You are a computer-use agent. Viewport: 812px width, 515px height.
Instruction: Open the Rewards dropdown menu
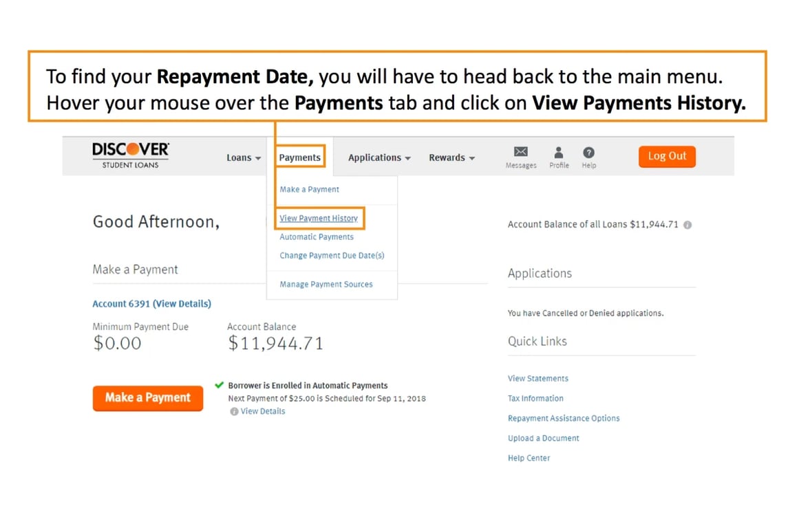click(451, 157)
